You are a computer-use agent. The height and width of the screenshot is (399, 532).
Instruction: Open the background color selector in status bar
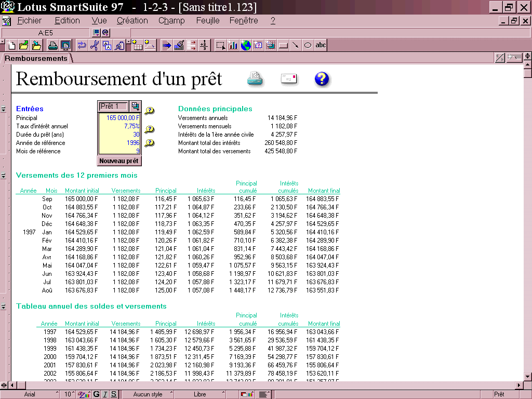point(247,394)
